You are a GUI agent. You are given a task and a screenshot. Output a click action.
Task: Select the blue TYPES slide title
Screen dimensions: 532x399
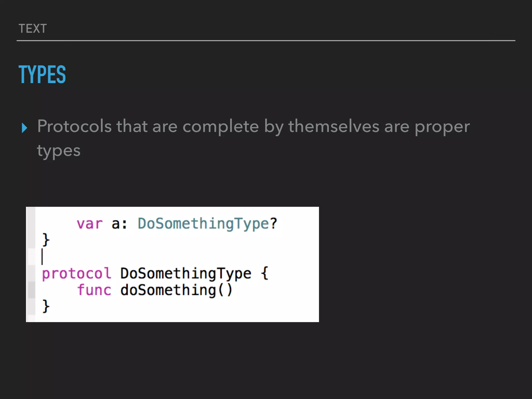click(42, 75)
